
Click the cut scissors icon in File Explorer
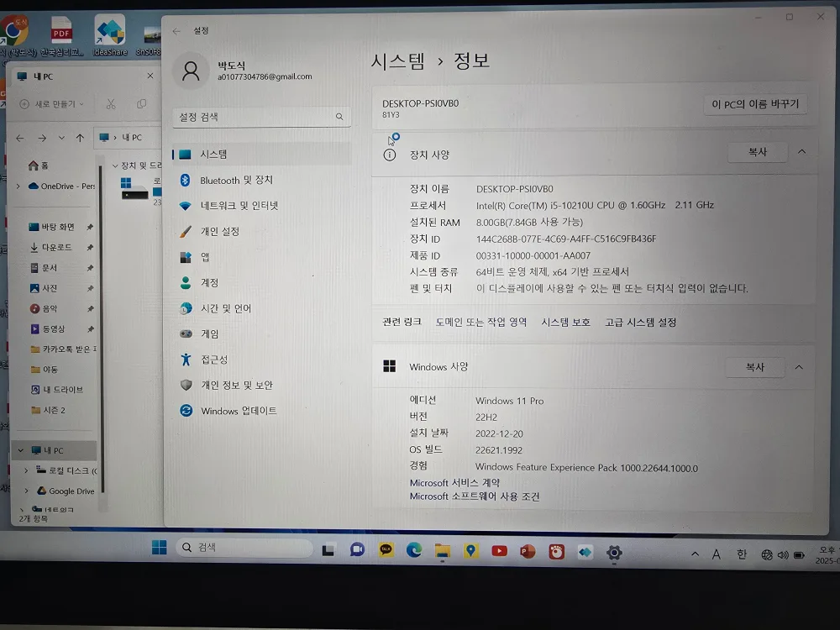point(110,104)
